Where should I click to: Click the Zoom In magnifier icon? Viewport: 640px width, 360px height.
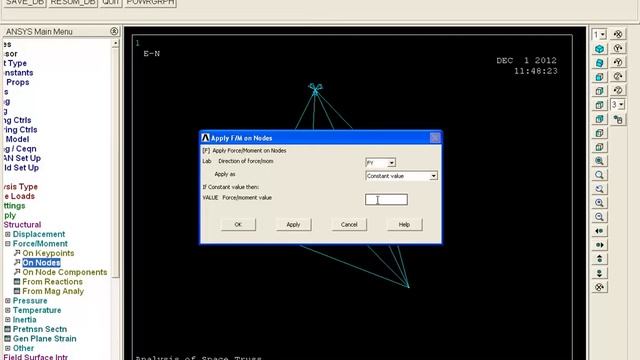pyautogui.click(x=599, y=203)
